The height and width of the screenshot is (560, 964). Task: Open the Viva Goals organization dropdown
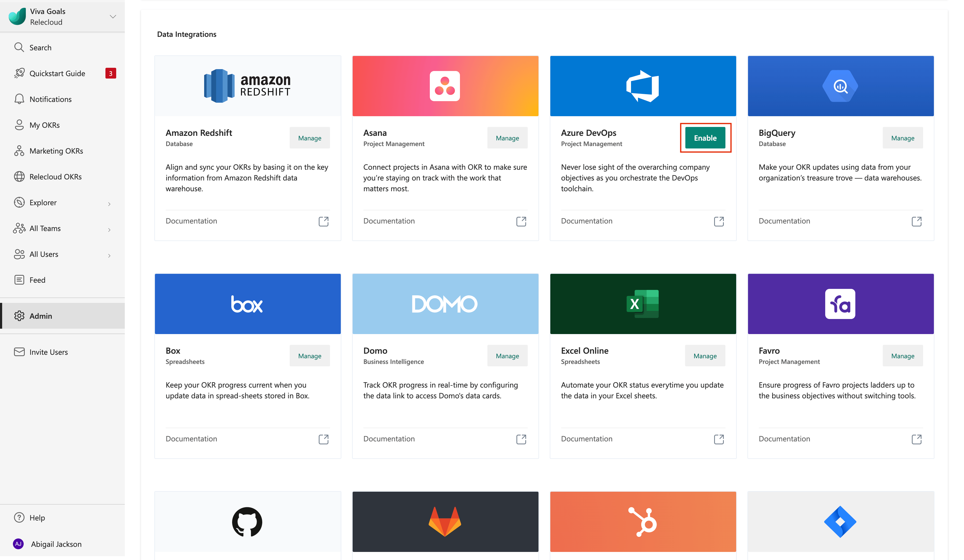tap(112, 16)
